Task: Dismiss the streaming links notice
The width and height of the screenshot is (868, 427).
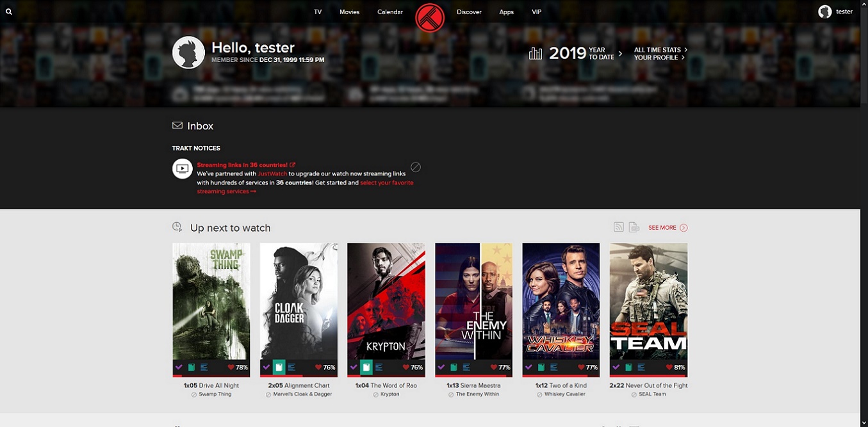Action: (416, 167)
